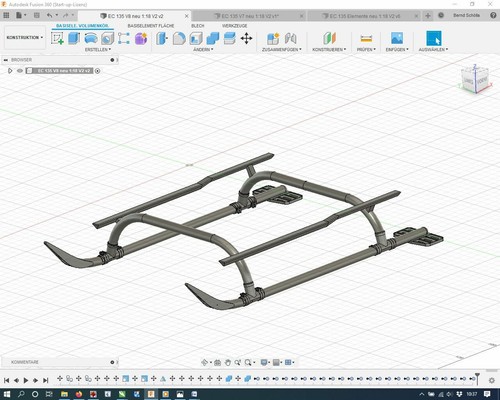
Task: Click the Move/Copy cross-arrows icon
Action: [246, 39]
